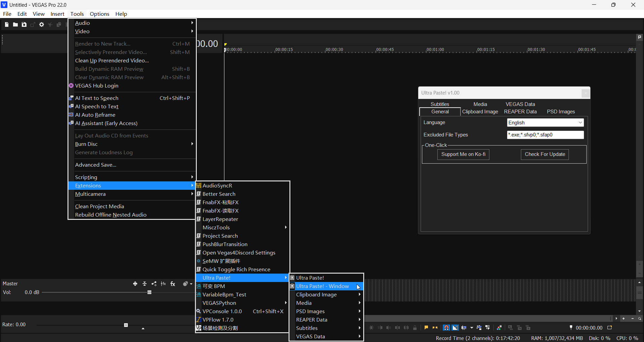Click Support Me on Ko-fi
This screenshot has width=644, height=342.
[x=463, y=154]
